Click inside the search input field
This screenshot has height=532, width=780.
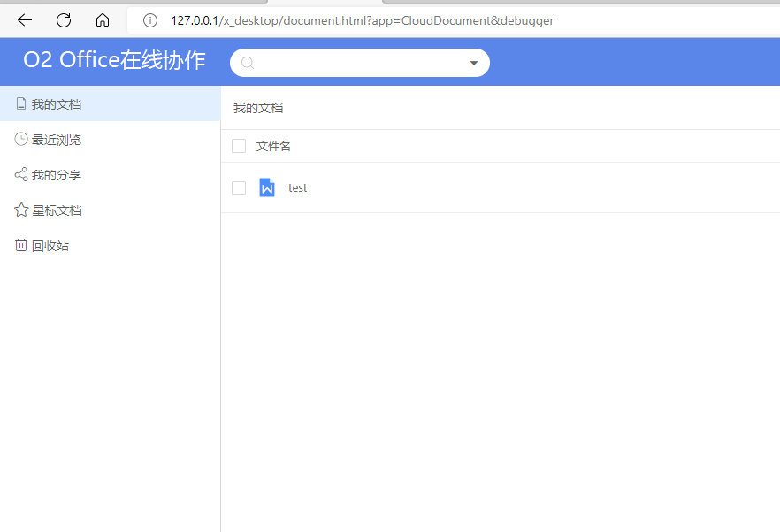coord(354,63)
